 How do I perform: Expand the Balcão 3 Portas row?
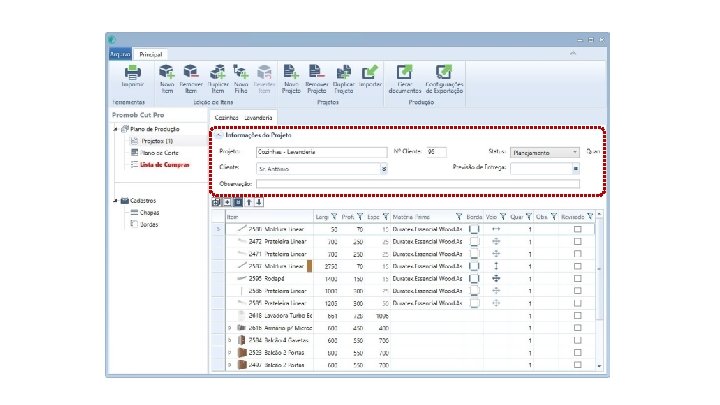(230, 353)
